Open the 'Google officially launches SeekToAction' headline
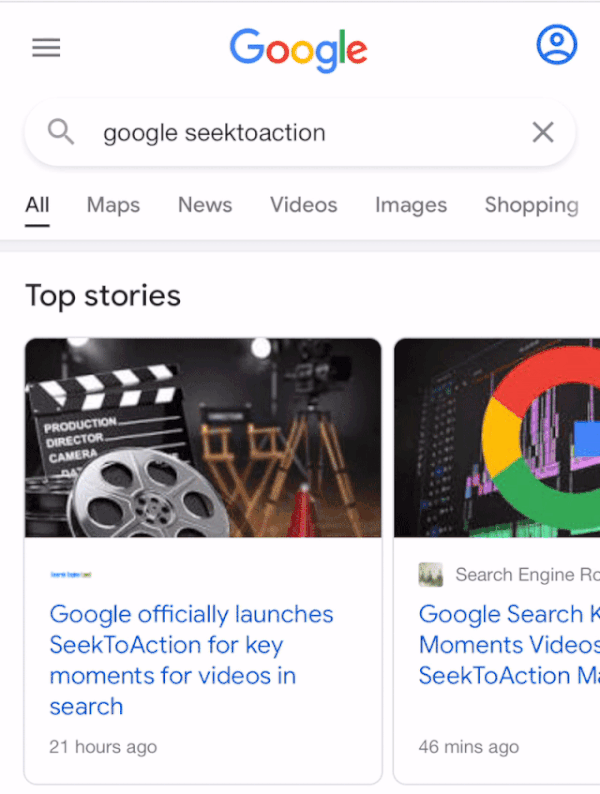The height and width of the screenshot is (794, 600). pos(191,660)
